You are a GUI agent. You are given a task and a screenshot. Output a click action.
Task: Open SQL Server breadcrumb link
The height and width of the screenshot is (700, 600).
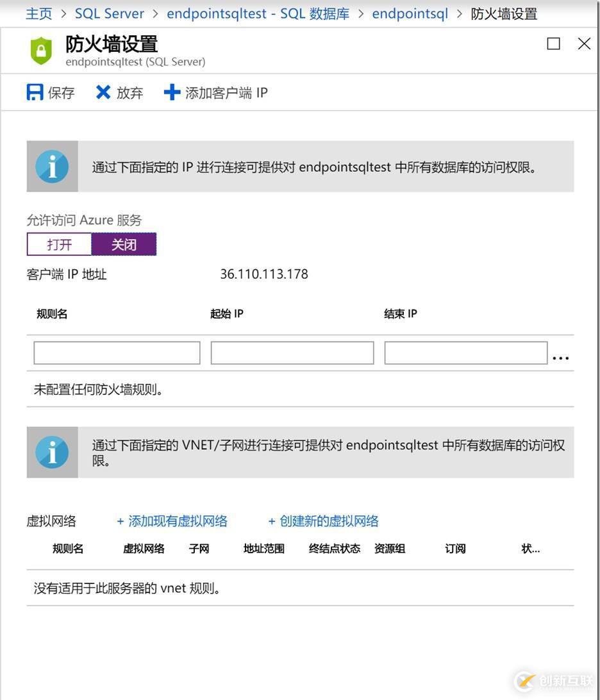tap(110, 14)
